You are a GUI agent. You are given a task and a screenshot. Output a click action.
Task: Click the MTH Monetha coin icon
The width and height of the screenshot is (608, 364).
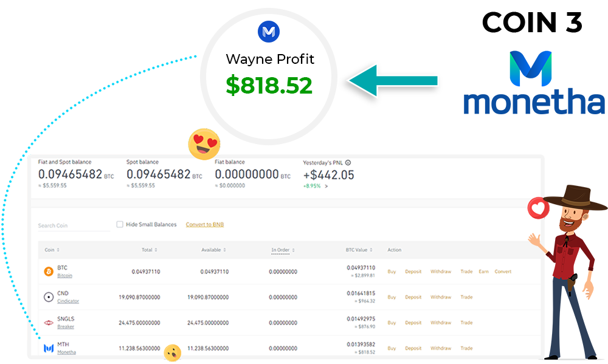click(49, 348)
